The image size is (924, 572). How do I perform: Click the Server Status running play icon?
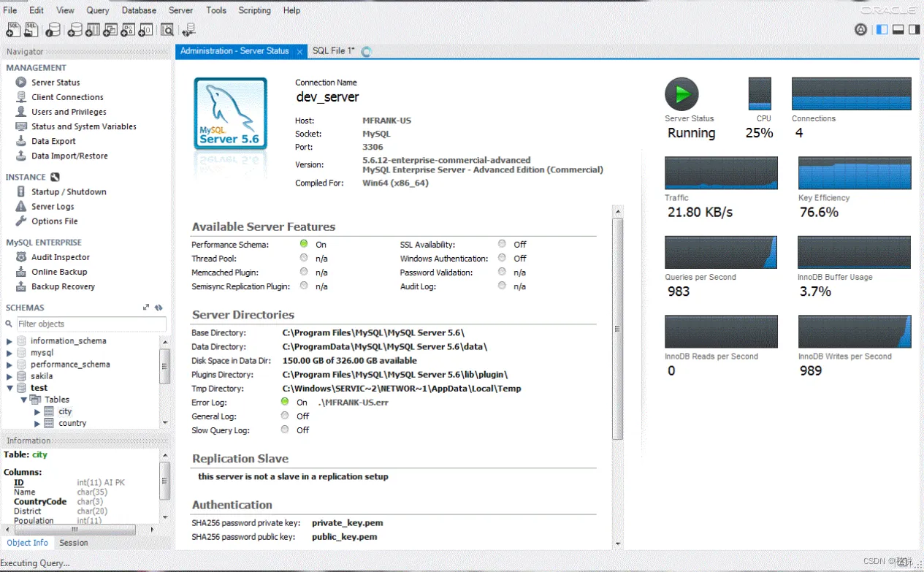click(681, 94)
